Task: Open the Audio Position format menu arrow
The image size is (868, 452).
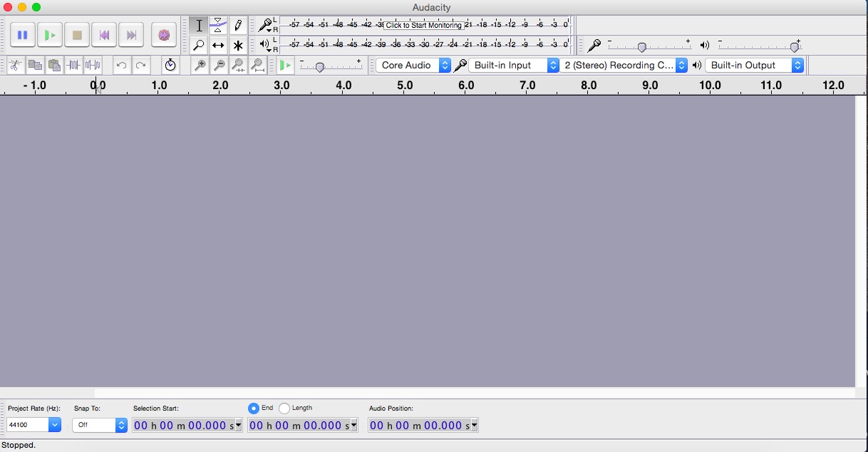Action: pyautogui.click(x=474, y=426)
